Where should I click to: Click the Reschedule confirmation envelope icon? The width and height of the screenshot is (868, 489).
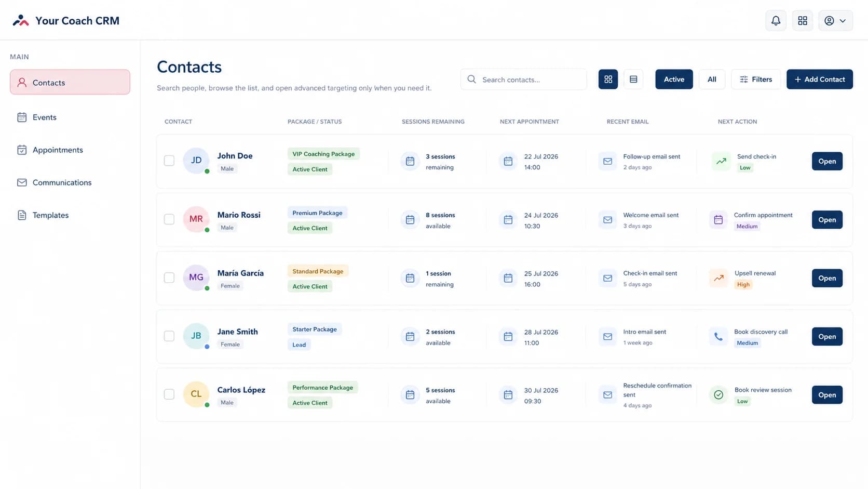(x=607, y=395)
